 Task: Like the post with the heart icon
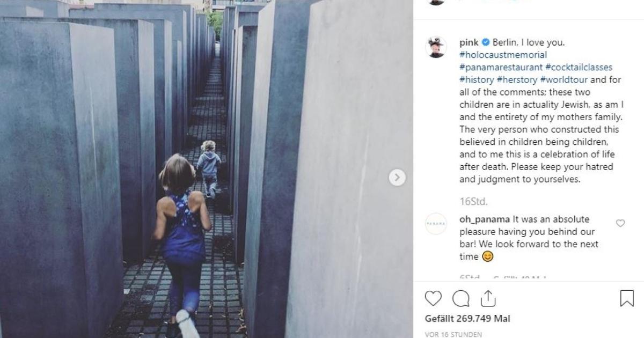433,298
